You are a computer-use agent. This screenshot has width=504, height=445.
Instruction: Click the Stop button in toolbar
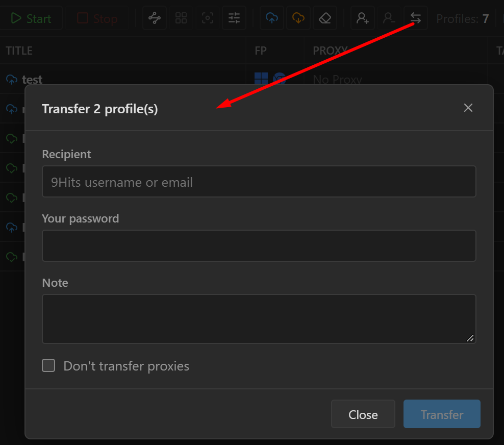pyautogui.click(x=97, y=18)
